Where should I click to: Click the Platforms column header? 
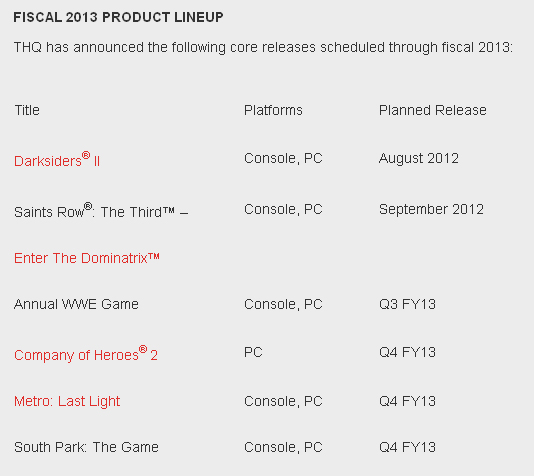click(x=273, y=110)
